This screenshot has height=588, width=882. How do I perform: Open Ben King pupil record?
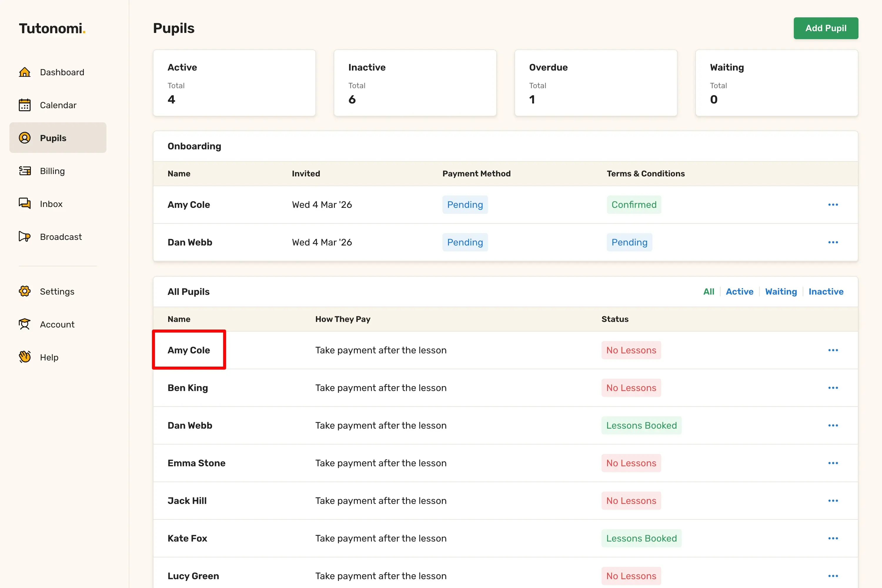point(188,388)
